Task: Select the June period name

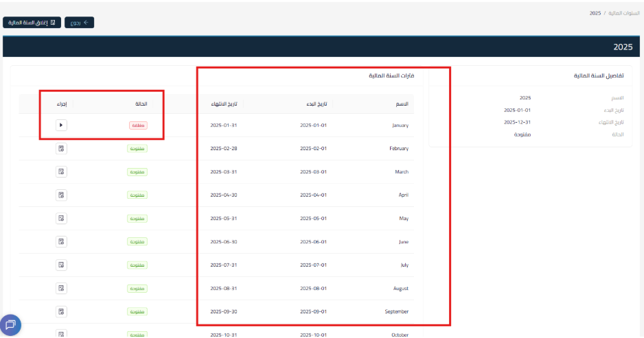Action: (x=403, y=242)
